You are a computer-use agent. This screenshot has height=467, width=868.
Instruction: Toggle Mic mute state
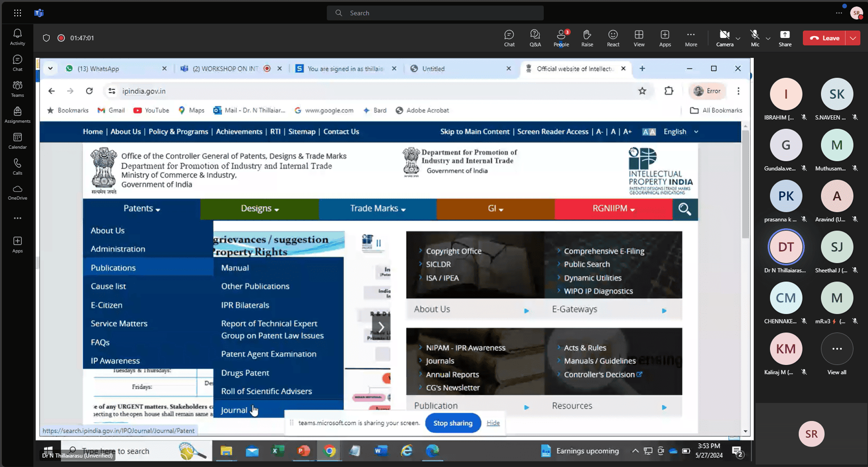point(755,38)
